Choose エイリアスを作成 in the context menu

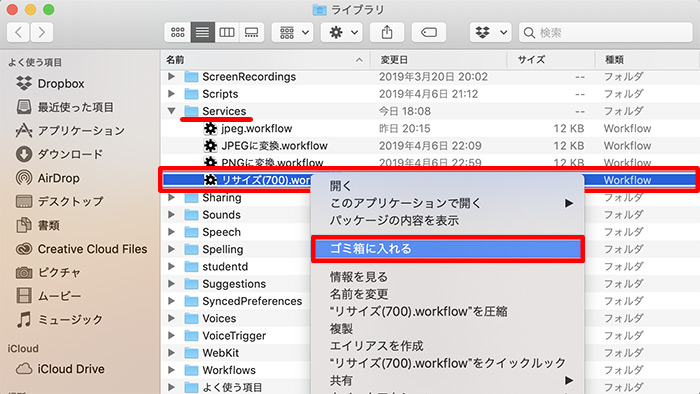pos(448,346)
